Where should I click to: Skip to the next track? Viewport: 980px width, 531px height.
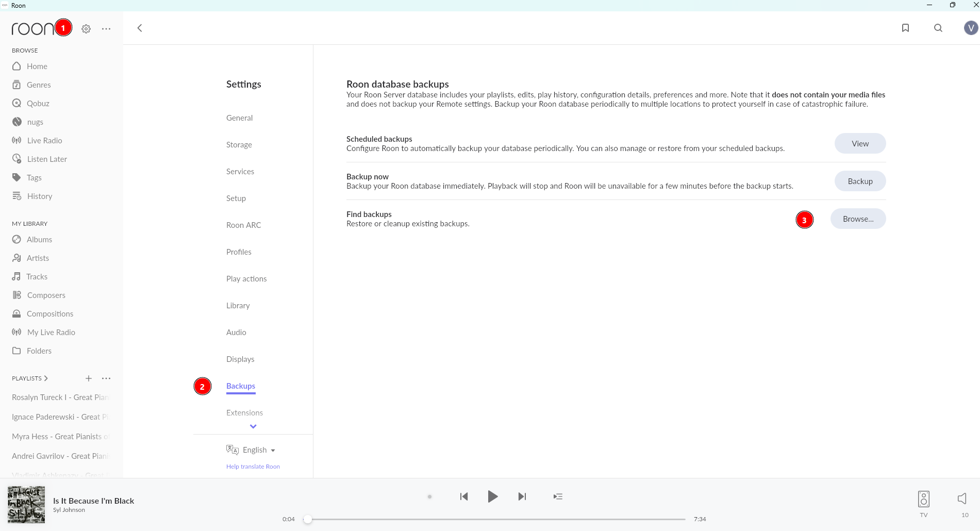coord(522,496)
